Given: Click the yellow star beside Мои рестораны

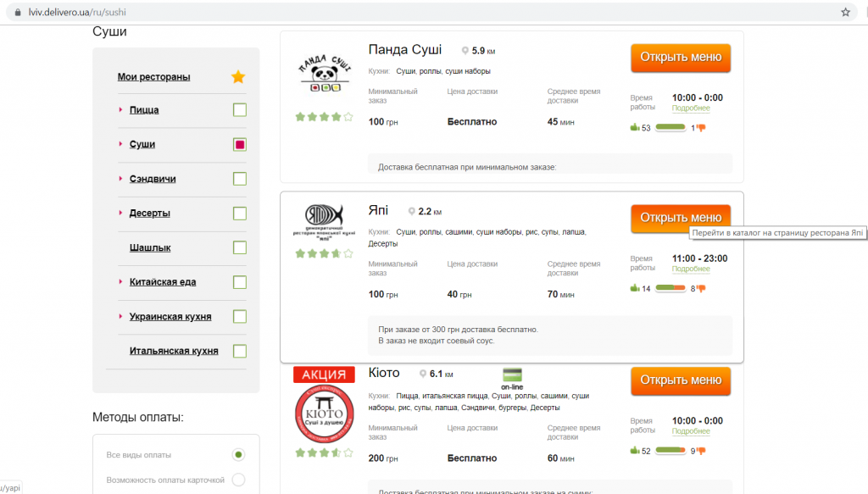Looking at the screenshot, I should (238, 77).
